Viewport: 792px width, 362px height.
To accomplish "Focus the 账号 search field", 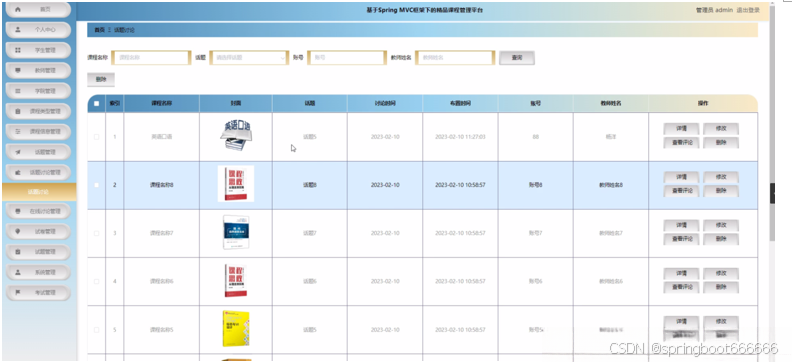I will point(347,58).
